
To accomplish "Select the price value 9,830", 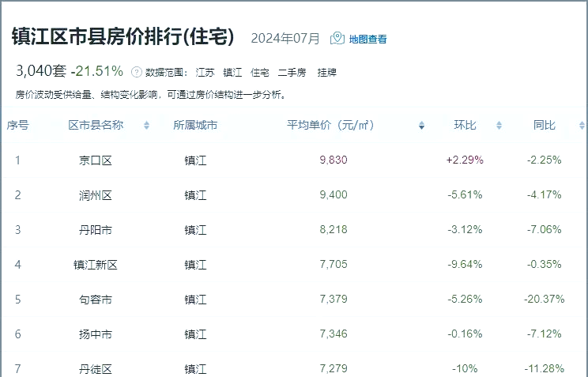I will (334, 160).
